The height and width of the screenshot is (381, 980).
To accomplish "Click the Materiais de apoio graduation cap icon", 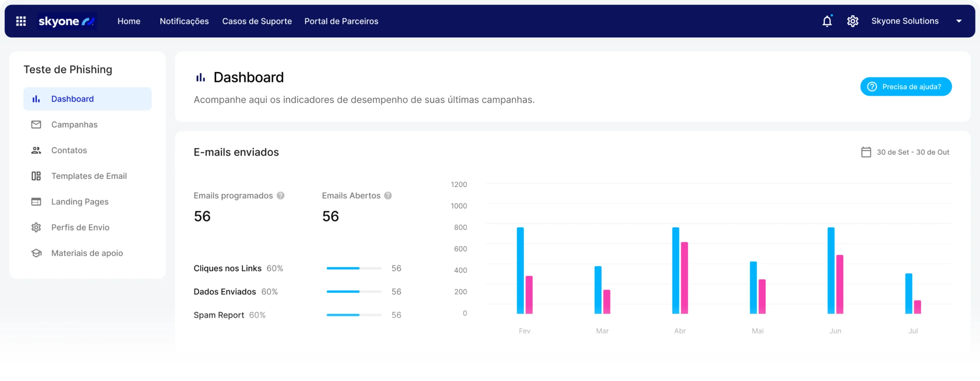I will pyautogui.click(x=36, y=253).
